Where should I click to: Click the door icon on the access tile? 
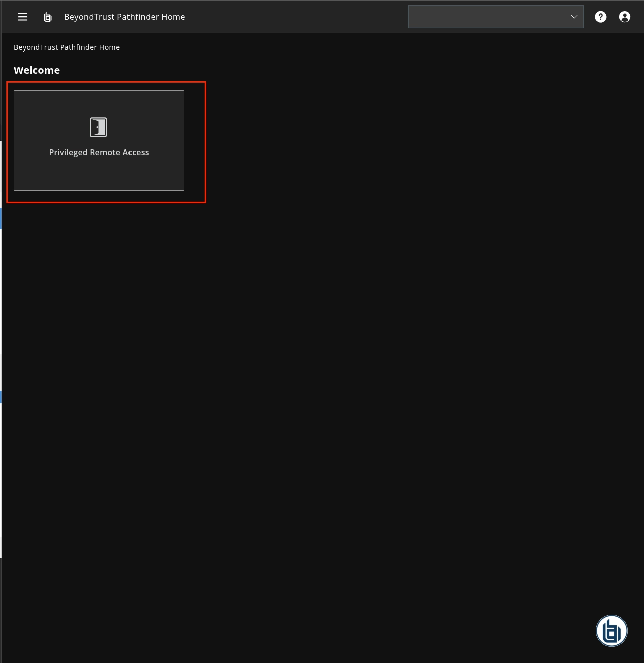tap(98, 127)
